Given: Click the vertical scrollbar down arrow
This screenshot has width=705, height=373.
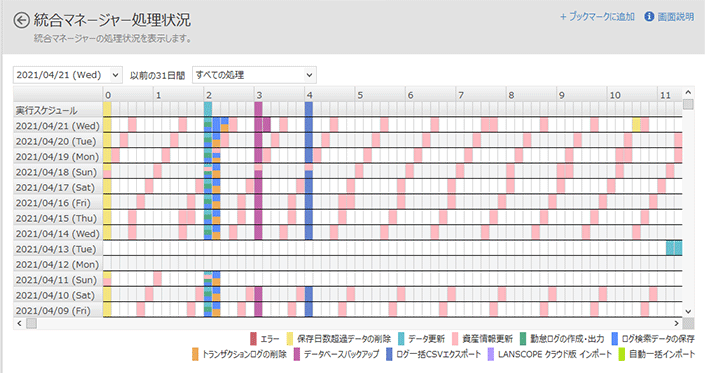Looking at the screenshot, I should coord(688,311).
